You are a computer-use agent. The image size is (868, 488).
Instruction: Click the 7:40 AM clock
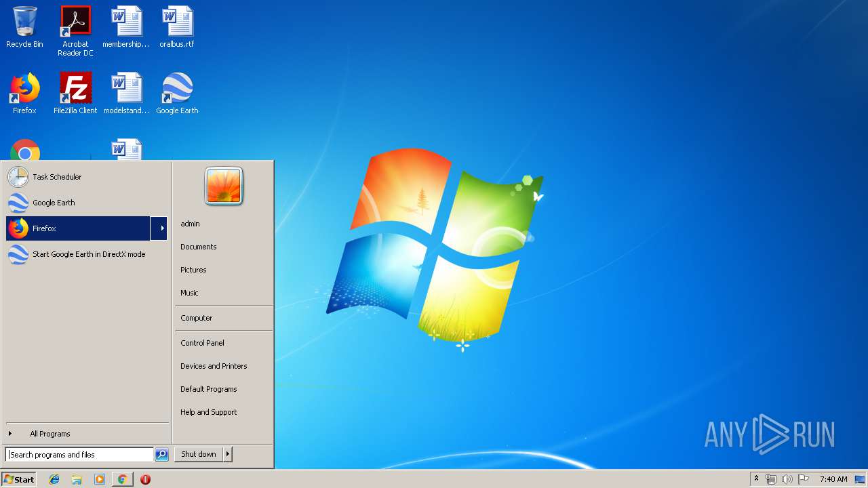[x=833, y=479]
